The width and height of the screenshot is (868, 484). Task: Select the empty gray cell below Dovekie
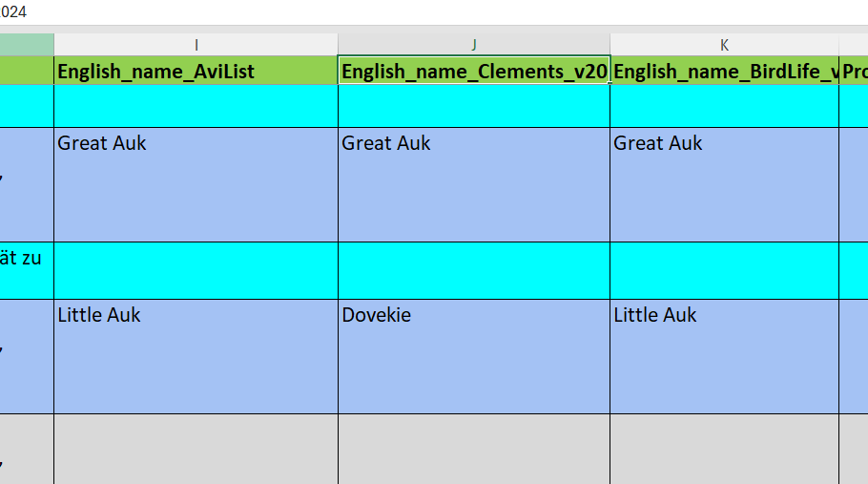point(474,449)
